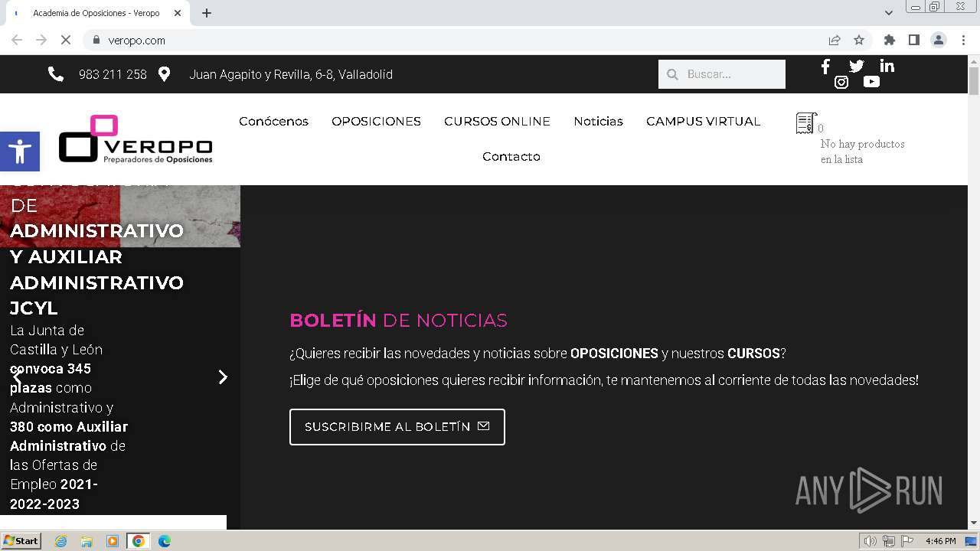
Task: Open File Explorer from taskbar
Action: pyautogui.click(x=87, y=541)
